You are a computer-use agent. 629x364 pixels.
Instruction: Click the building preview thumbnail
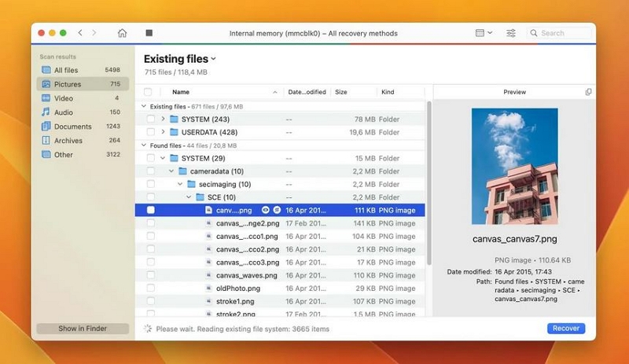[x=515, y=166]
